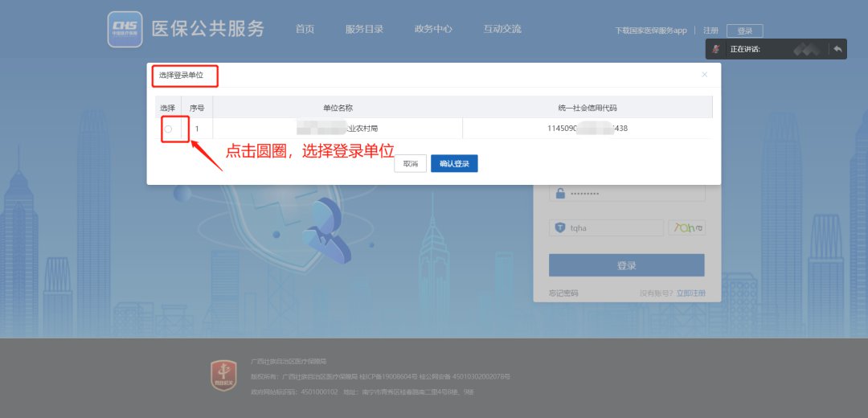Click the shield icon beside captcha field
The width and height of the screenshot is (868, 418).
(x=560, y=228)
